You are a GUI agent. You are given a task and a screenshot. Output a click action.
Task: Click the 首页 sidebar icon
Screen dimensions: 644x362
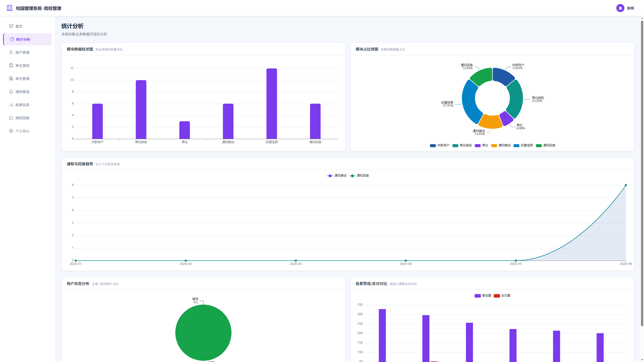pyautogui.click(x=11, y=26)
